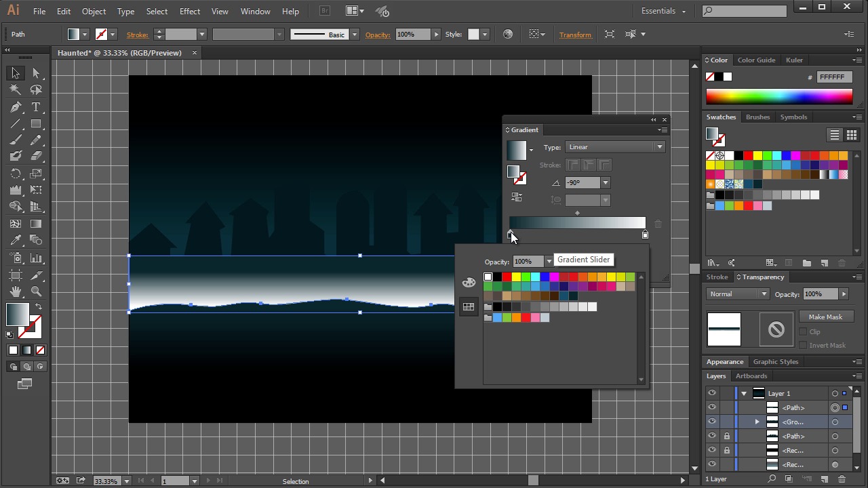This screenshot has width=868, height=488.
Task: Select the Magic Wand tool
Action: coord(16,89)
